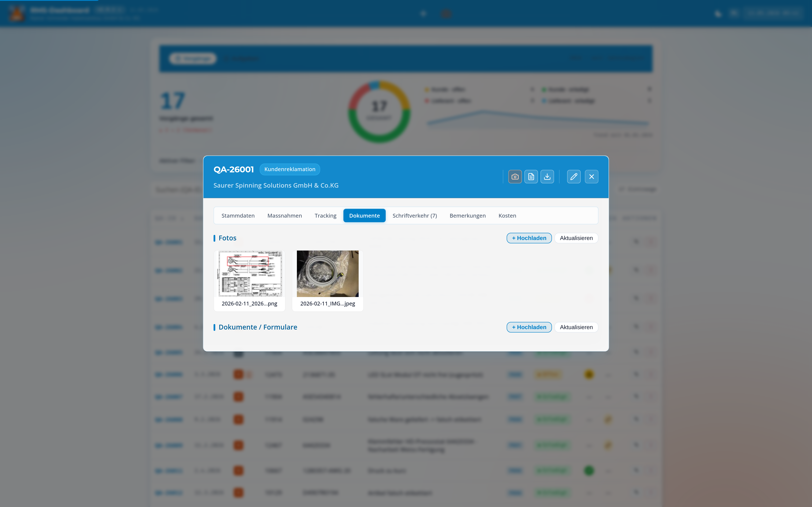Close the QA-26001 dialog
Screen dimensions: 812x507
click(x=591, y=177)
